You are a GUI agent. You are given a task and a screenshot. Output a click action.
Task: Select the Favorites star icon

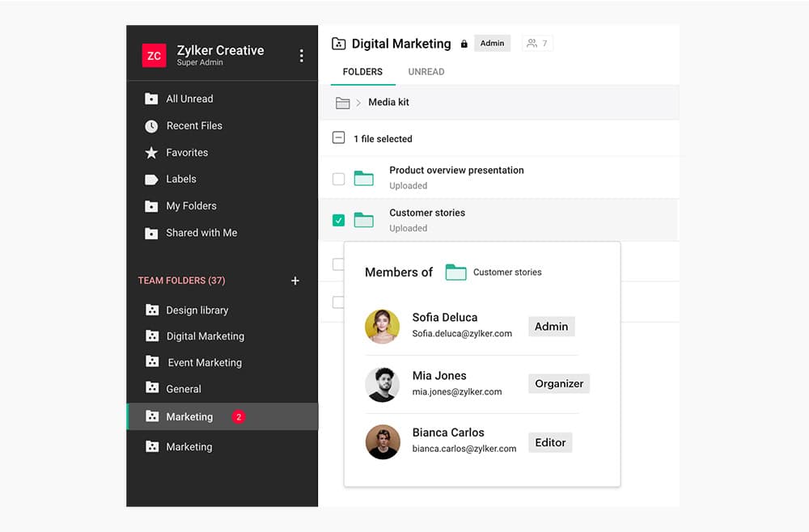click(151, 153)
